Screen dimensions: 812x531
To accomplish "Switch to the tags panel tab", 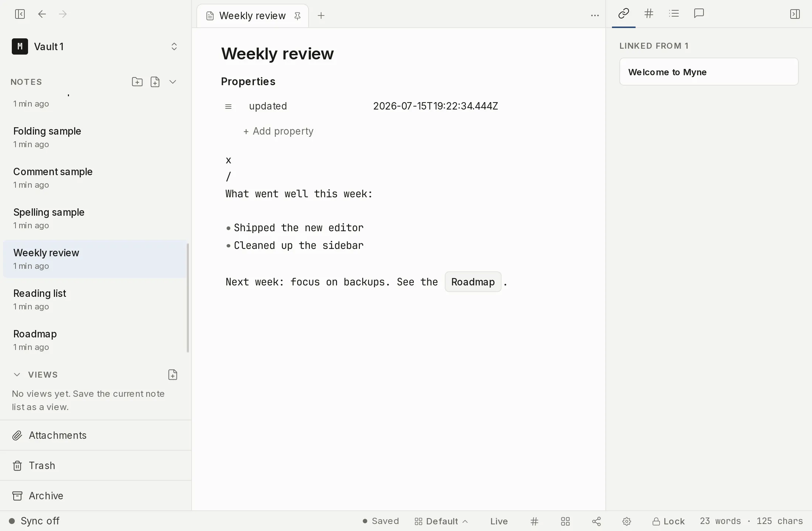I will coord(648,14).
